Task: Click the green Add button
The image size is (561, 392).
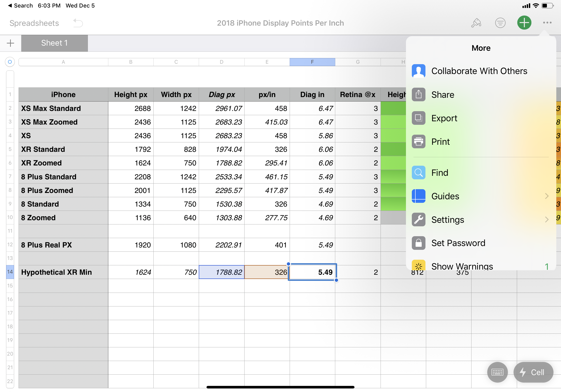Action: point(524,23)
